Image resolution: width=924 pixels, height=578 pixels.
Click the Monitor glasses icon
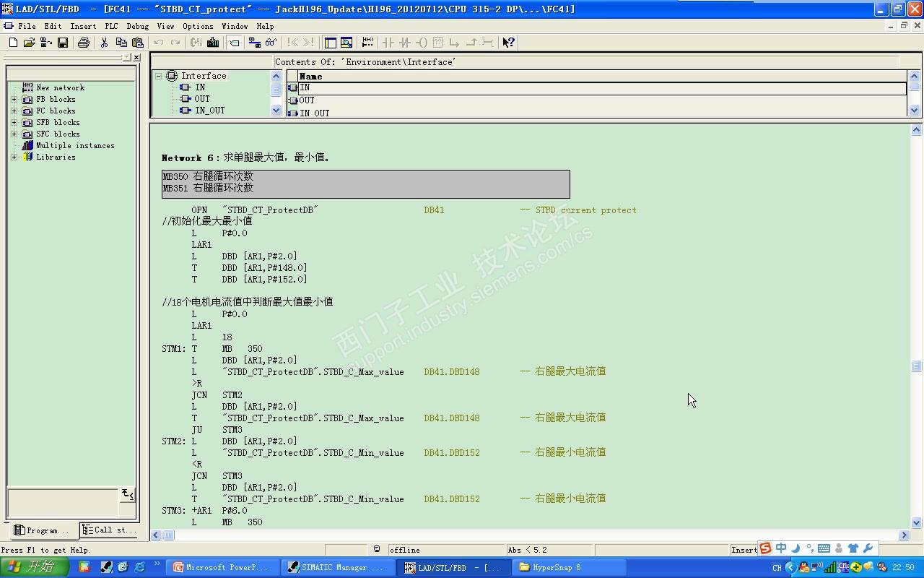tap(271, 43)
